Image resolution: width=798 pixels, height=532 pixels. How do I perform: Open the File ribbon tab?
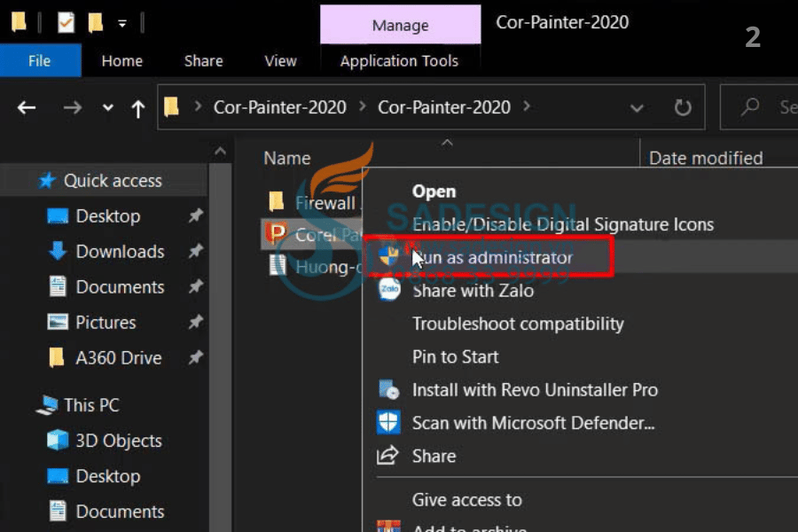coord(40,61)
